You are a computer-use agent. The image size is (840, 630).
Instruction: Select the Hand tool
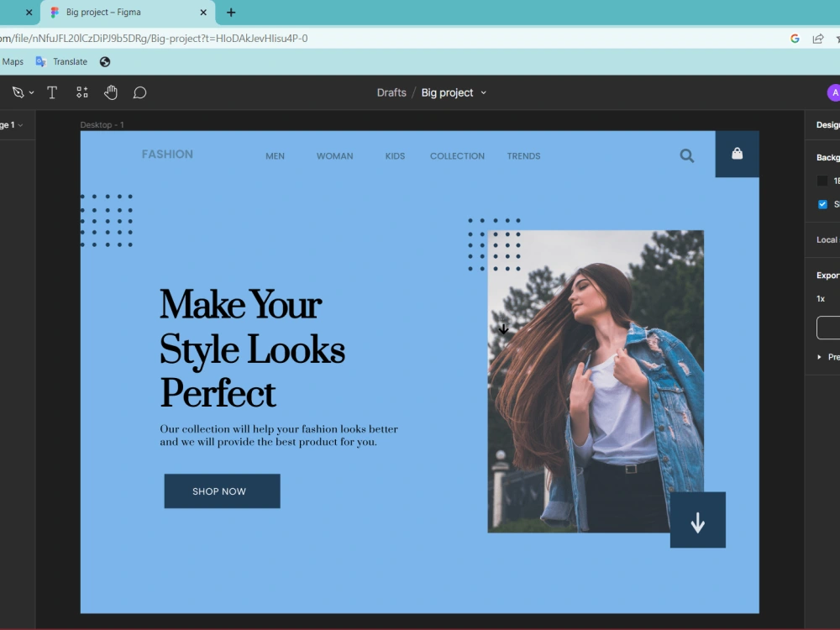(x=111, y=92)
